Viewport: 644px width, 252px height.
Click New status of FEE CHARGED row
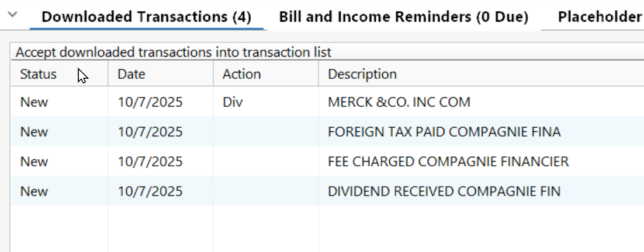pos(34,162)
